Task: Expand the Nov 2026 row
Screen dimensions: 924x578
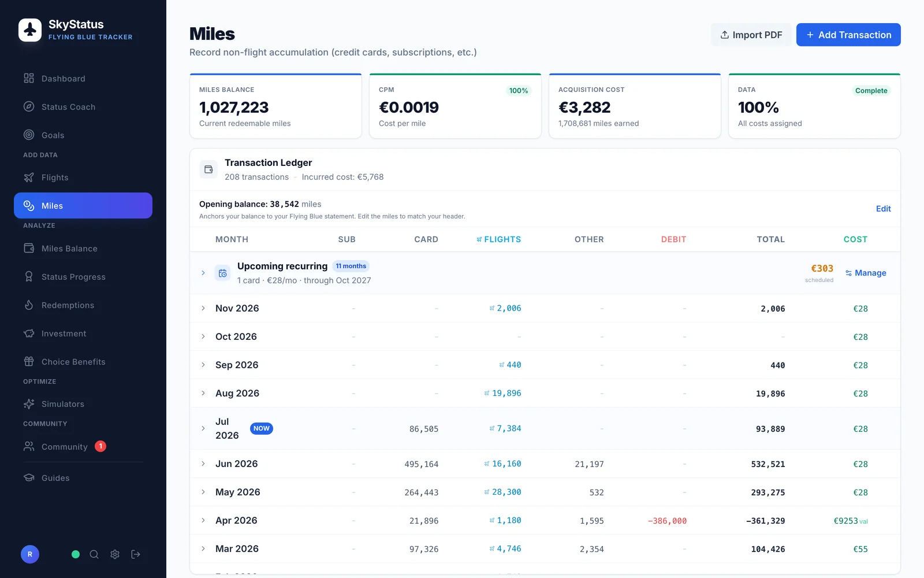Action: (x=203, y=308)
